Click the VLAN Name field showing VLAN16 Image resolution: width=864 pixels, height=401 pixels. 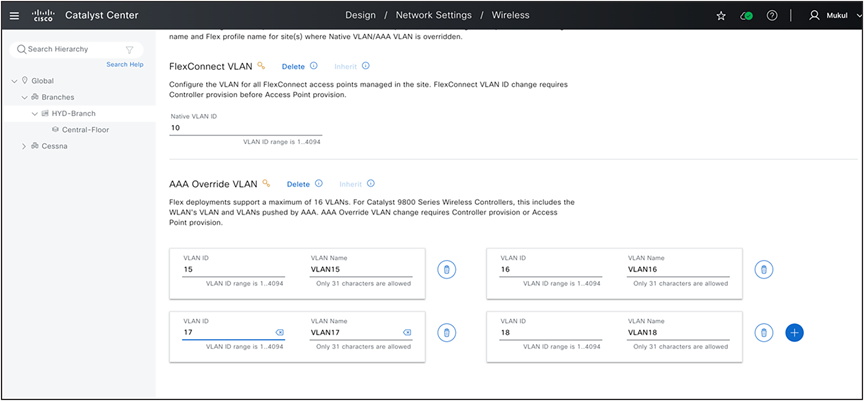click(678, 270)
